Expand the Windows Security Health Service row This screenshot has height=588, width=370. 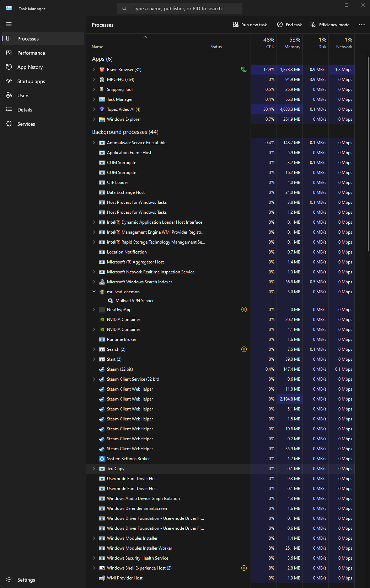click(x=94, y=558)
